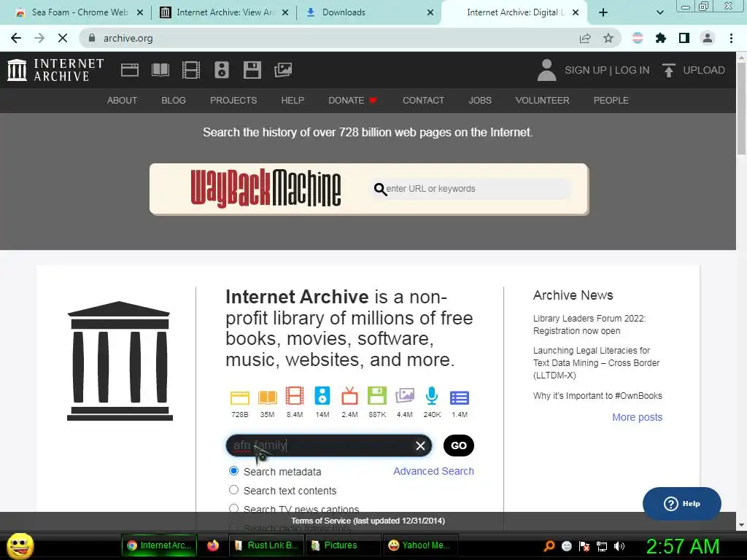Open Chrome side panel icon
The height and width of the screenshot is (560, 747).
[x=684, y=38]
